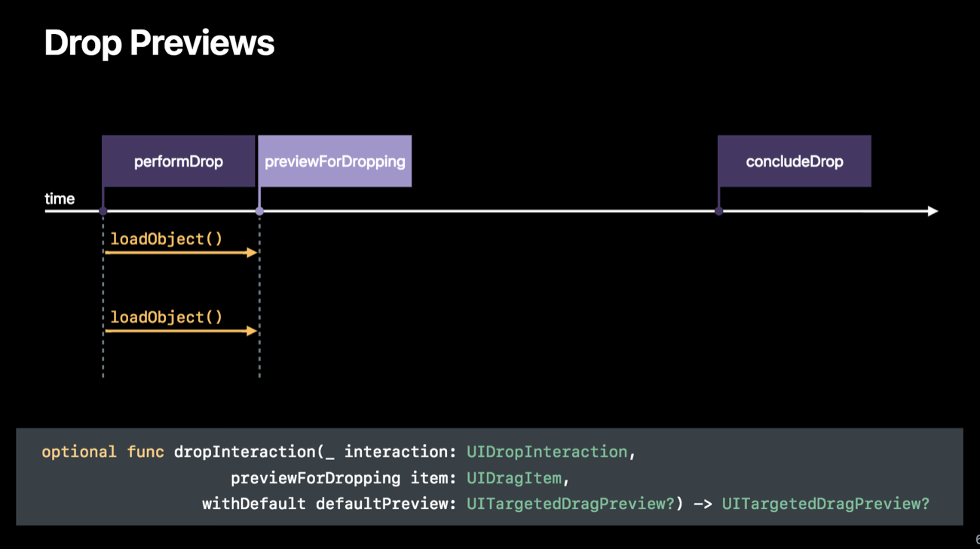
Task: Click the performDrop timeline block
Action: (178, 161)
